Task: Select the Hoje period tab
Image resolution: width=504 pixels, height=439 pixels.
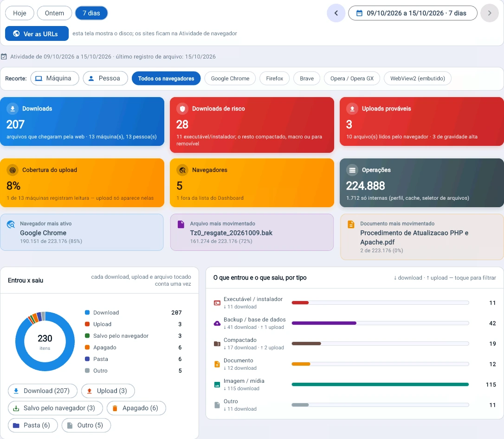Action: [x=19, y=13]
